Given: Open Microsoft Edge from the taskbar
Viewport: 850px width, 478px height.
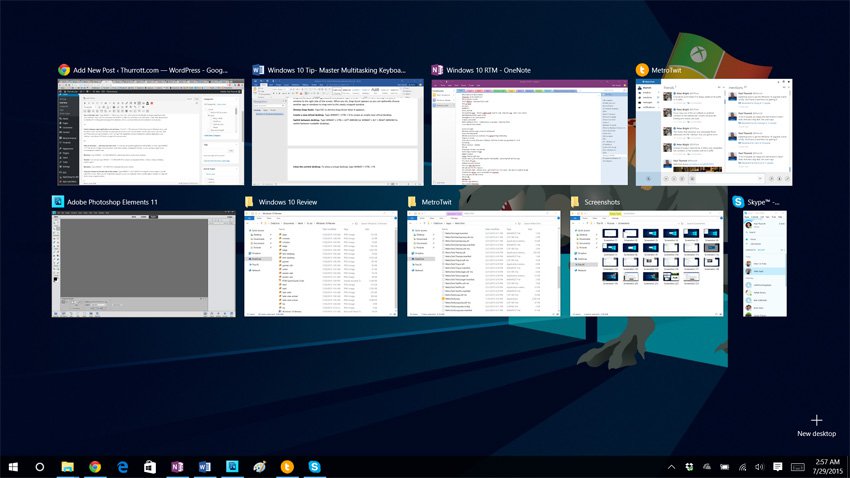Looking at the screenshot, I should coord(123,467).
